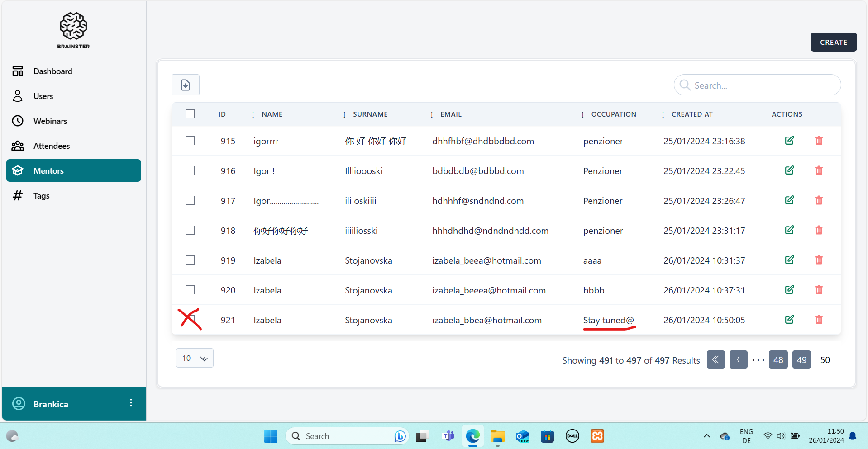Delete the mentor with ID 921
This screenshot has height=449, width=868.
pos(819,320)
